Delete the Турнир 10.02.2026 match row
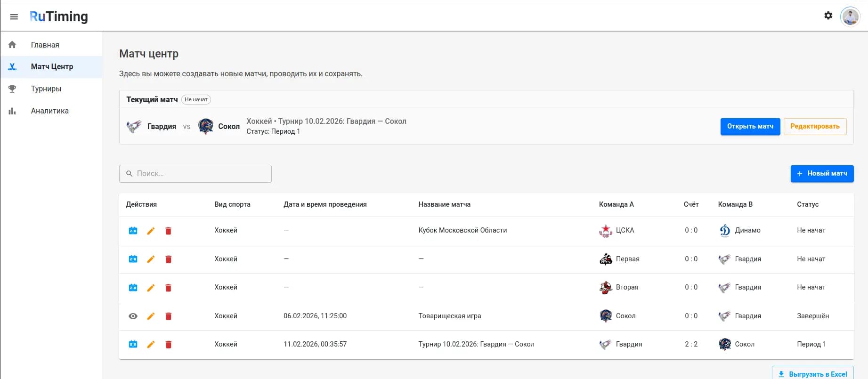This screenshot has width=868, height=379. pos(168,345)
